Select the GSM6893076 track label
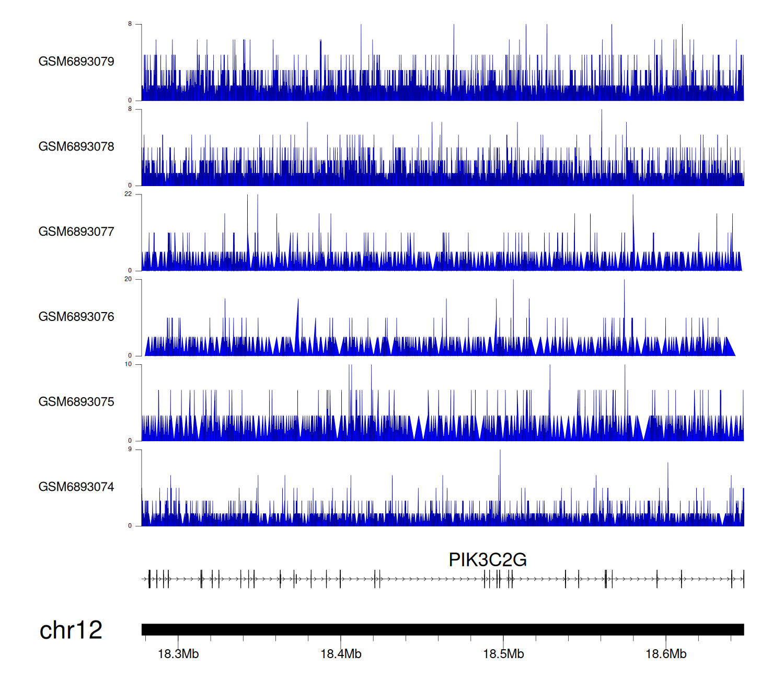The height and width of the screenshot is (690, 784). (x=76, y=317)
